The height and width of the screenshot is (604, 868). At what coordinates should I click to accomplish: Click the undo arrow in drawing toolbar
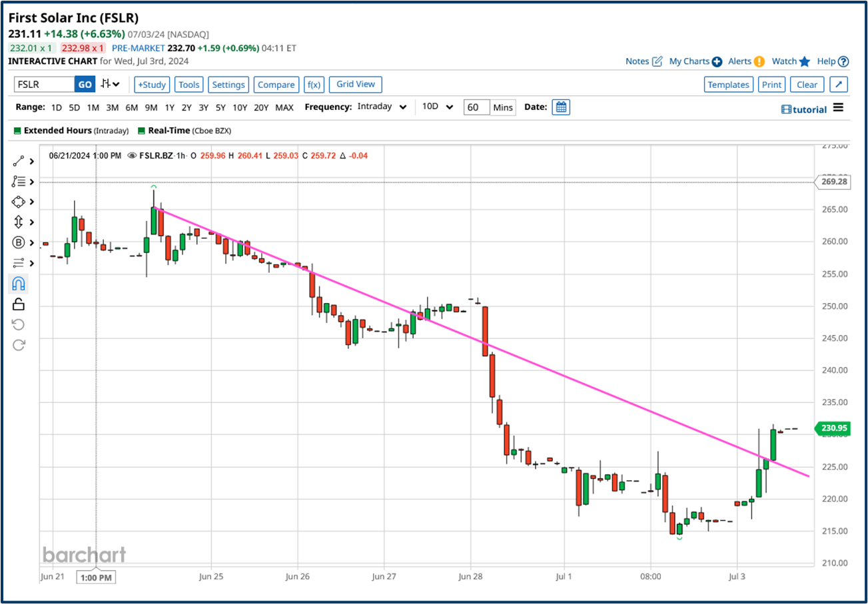click(x=18, y=324)
